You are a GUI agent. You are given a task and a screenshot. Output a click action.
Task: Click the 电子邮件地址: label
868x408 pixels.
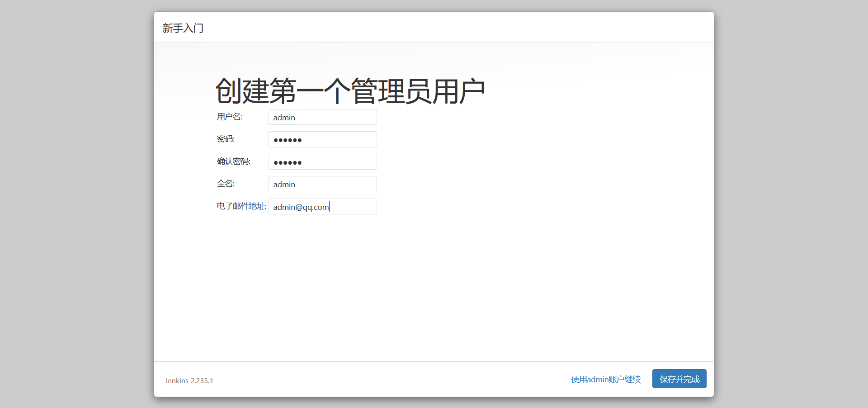pyautogui.click(x=241, y=206)
